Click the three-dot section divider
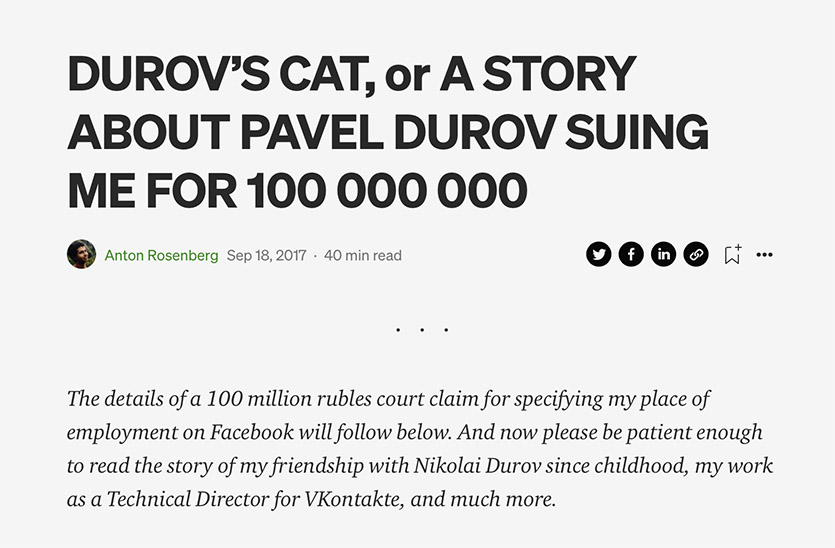This screenshot has width=835, height=548. coord(421,329)
